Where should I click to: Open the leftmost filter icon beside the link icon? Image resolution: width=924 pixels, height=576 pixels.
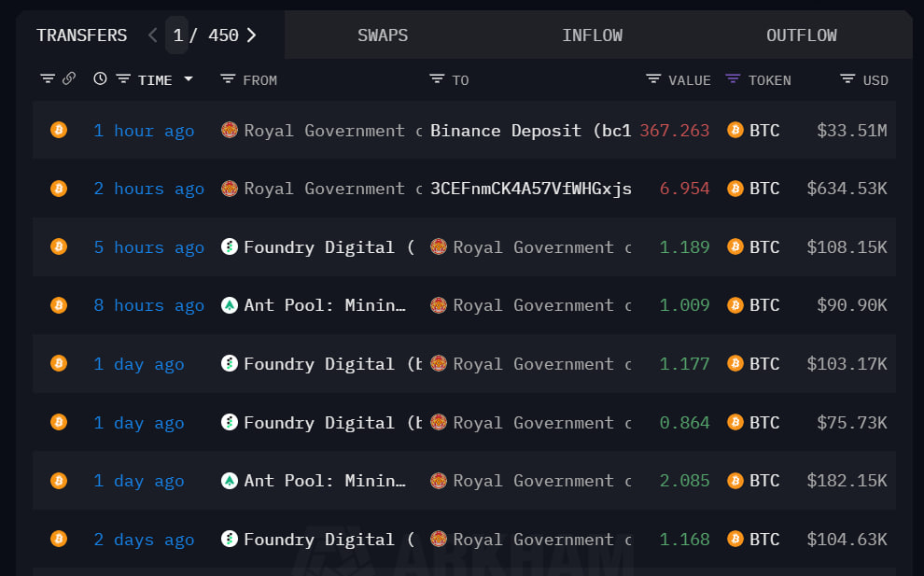(48, 78)
